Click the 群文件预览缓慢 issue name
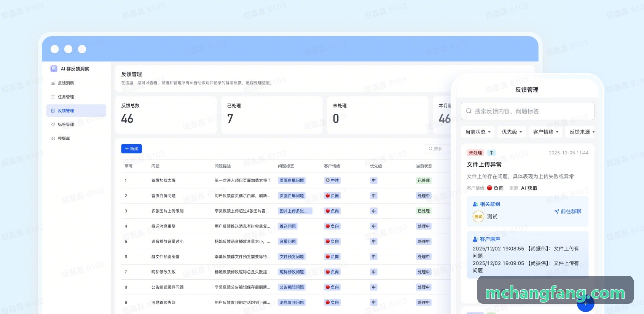644x314 pixels. tap(166, 257)
